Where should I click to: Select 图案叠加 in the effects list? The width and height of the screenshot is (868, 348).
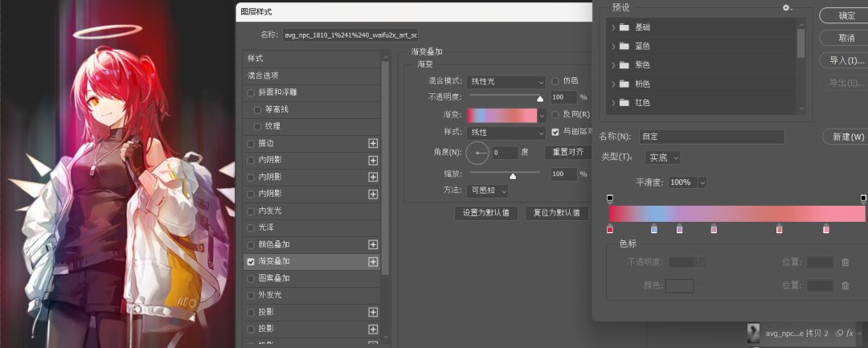coord(312,278)
